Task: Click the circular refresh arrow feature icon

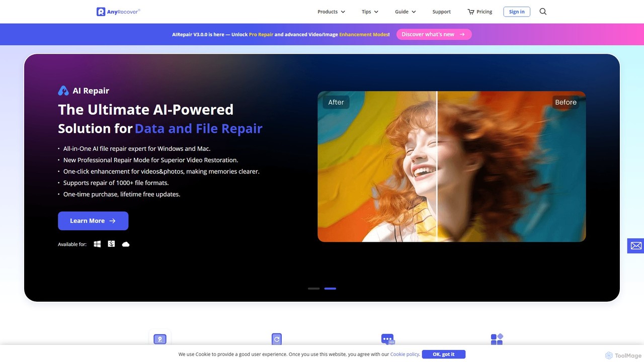Action: click(276, 339)
